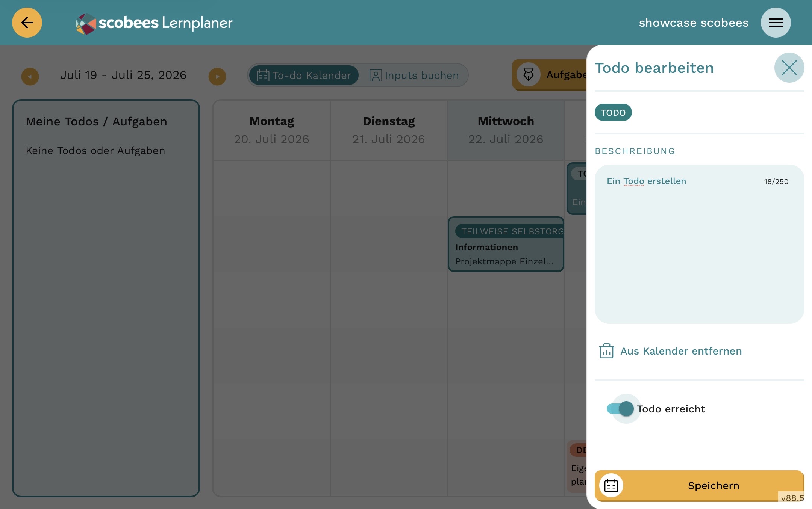Screen dimensions: 812x509
Task: Close the Todo bearbeiten panel
Action: (x=789, y=68)
